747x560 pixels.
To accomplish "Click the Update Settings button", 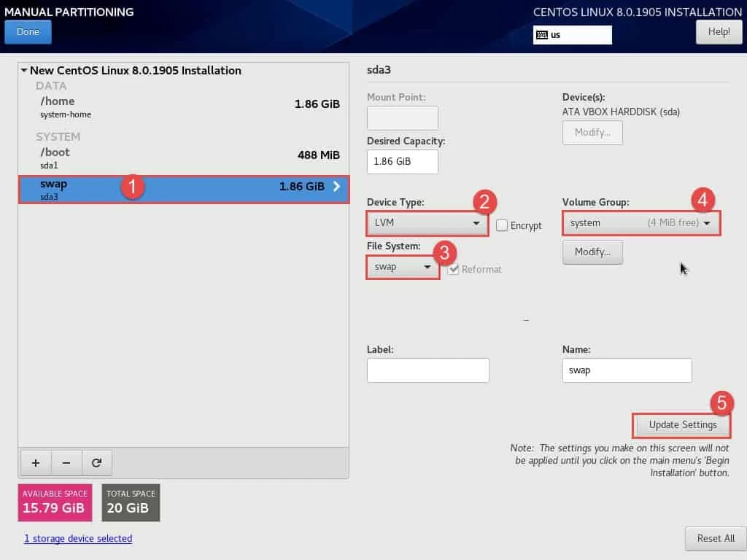I will point(681,425).
